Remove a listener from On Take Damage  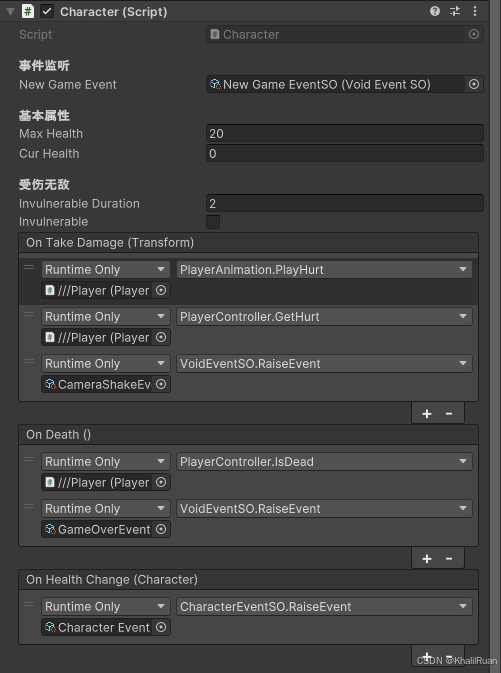449,413
